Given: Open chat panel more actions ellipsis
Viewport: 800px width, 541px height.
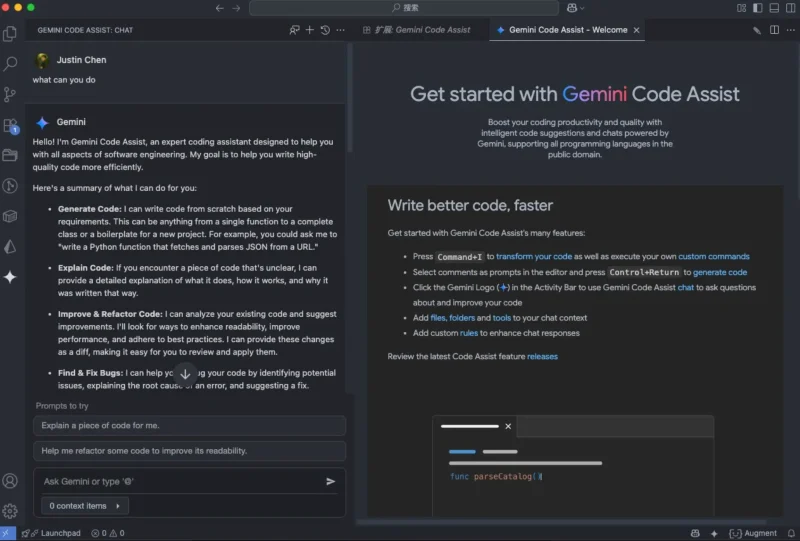Looking at the screenshot, I should tap(340, 30).
